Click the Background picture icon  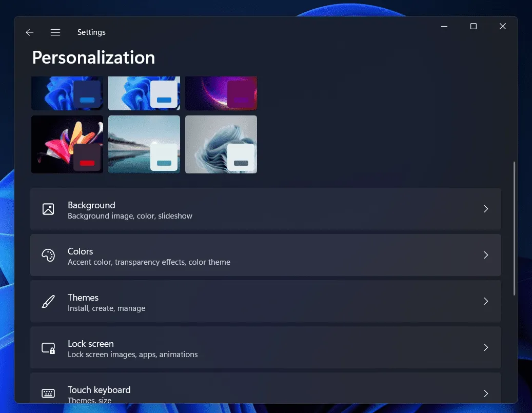pyautogui.click(x=48, y=209)
